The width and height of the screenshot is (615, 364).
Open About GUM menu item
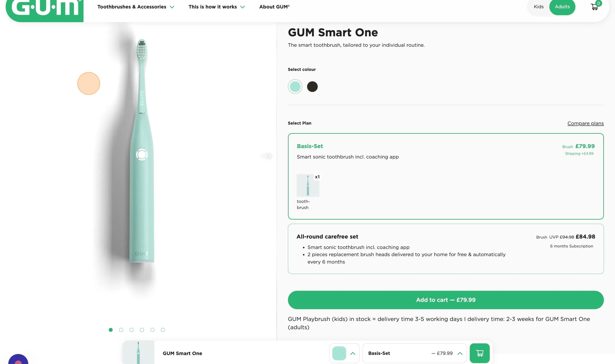(274, 7)
